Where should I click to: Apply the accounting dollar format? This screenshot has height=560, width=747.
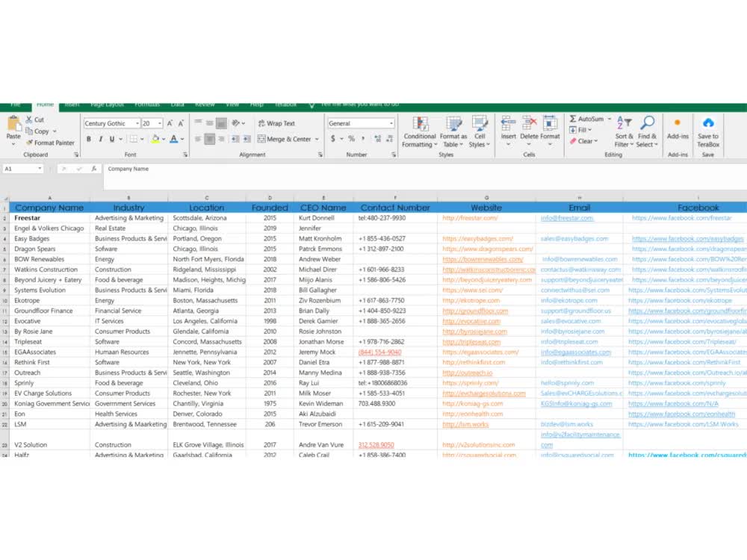click(333, 139)
